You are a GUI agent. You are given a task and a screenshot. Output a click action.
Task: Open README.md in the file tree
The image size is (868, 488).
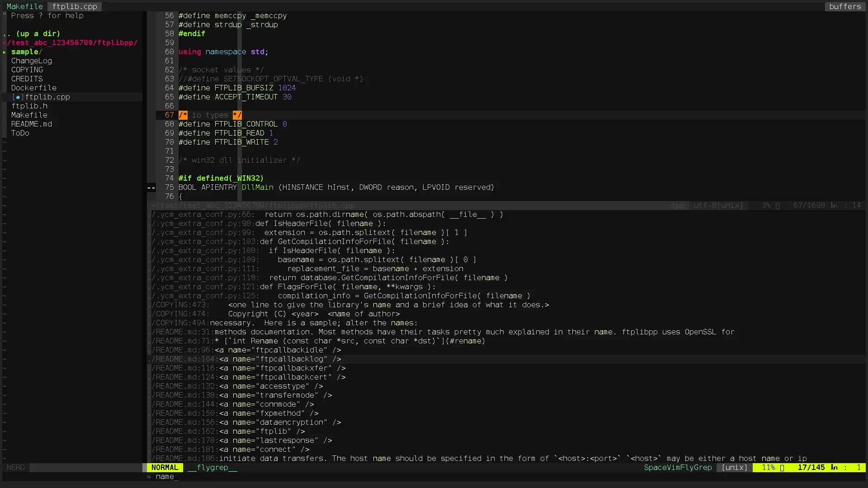32,124
